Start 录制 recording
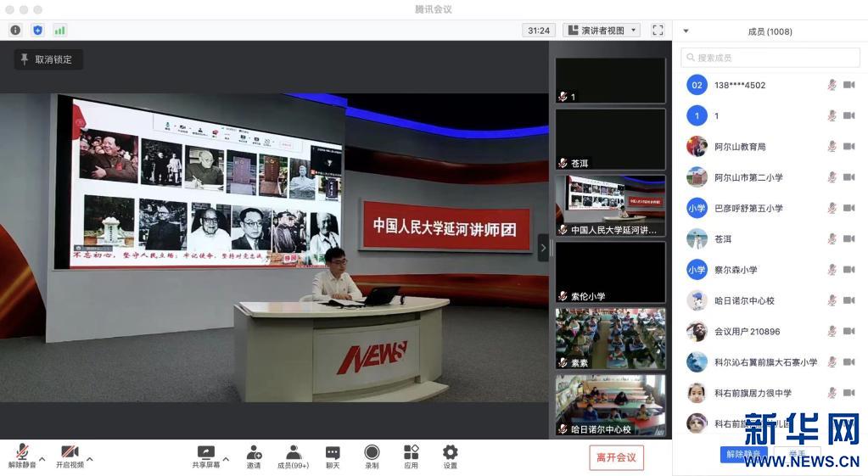The height and width of the screenshot is (476, 868). (372, 456)
